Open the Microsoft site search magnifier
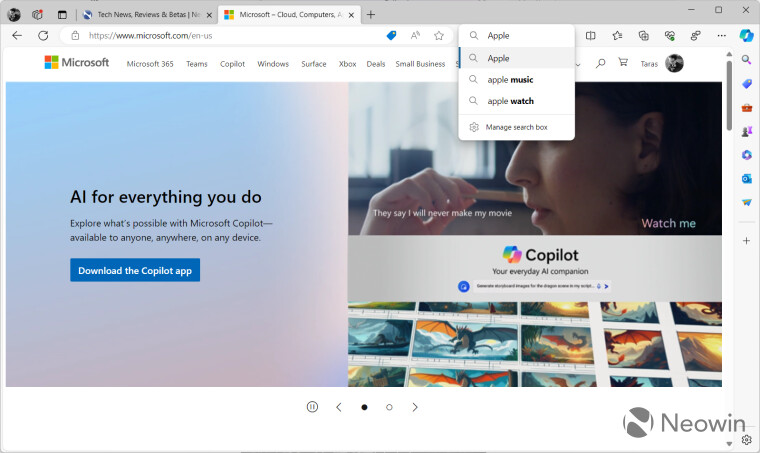This screenshot has height=453, width=760. click(x=600, y=63)
